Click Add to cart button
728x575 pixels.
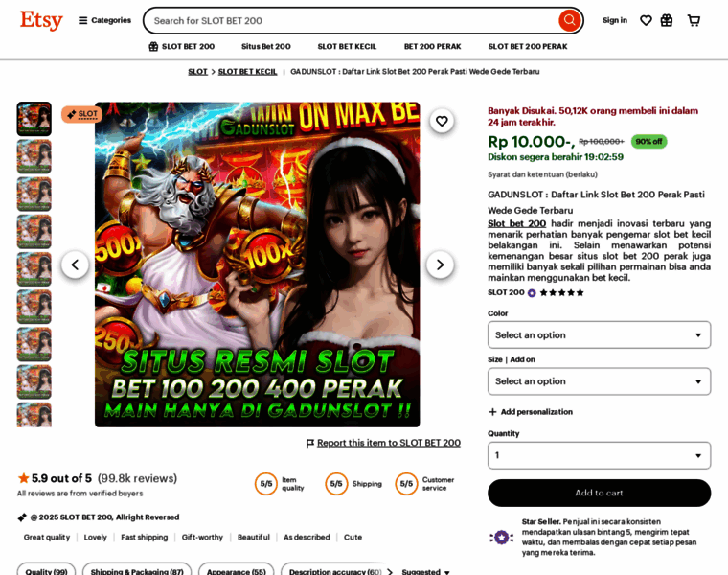(599, 493)
